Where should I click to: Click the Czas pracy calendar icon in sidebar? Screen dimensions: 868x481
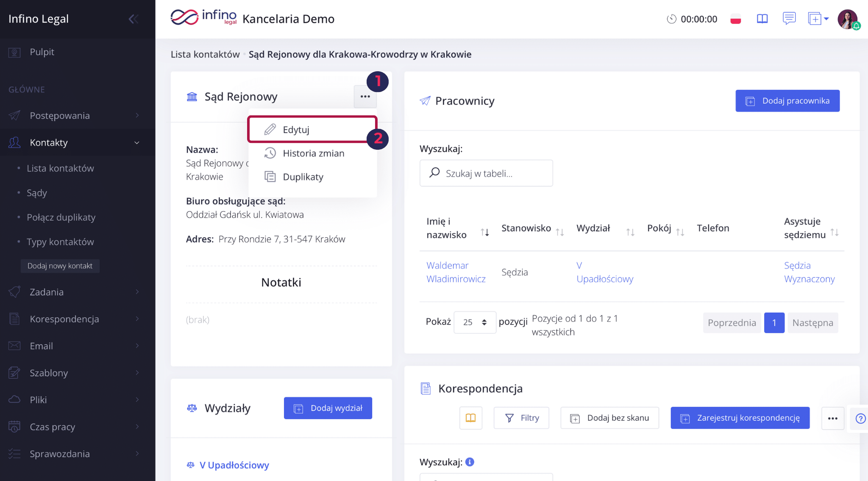coord(14,427)
